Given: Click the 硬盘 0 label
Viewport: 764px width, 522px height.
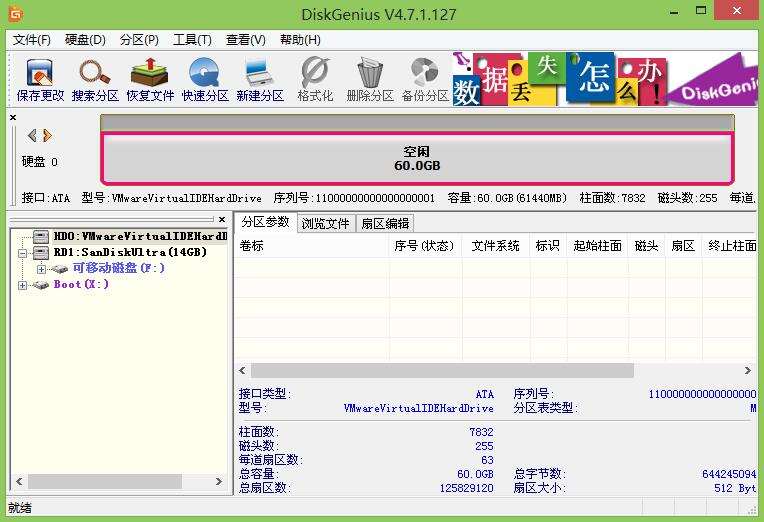Looking at the screenshot, I should pos(39,161).
